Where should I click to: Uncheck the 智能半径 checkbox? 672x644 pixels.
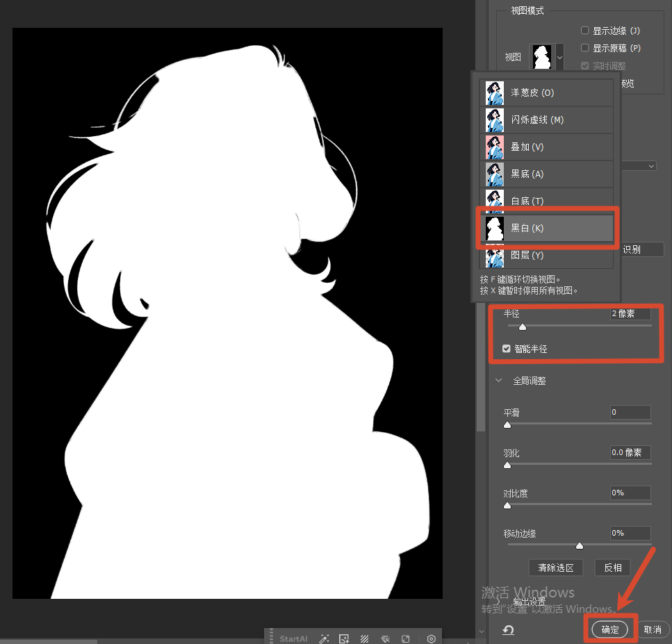point(507,349)
